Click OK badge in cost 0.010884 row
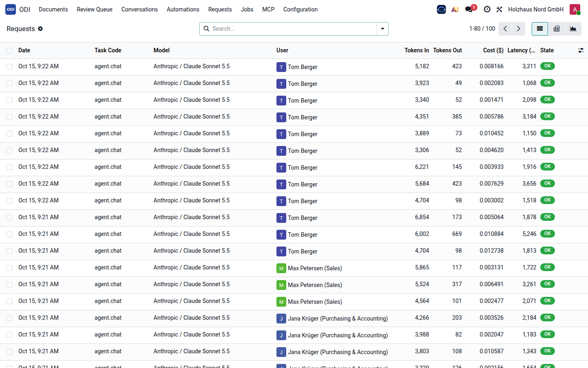The width and height of the screenshot is (588, 368). point(548,233)
